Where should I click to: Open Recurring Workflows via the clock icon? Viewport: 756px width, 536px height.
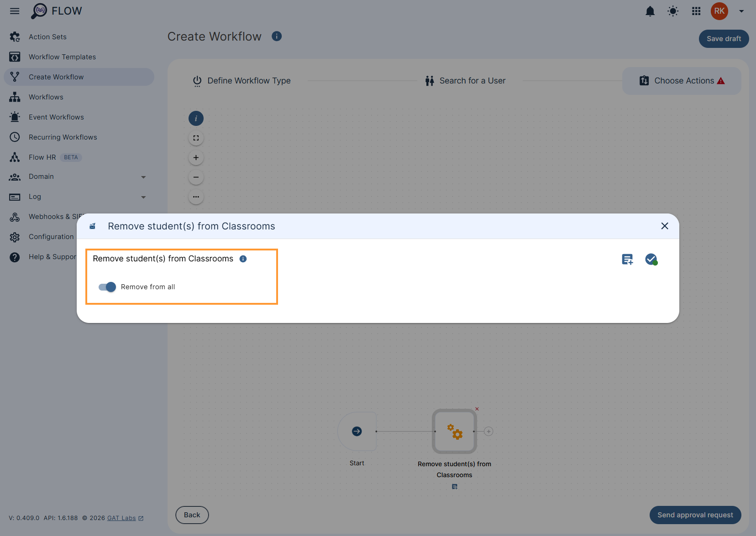pos(15,137)
